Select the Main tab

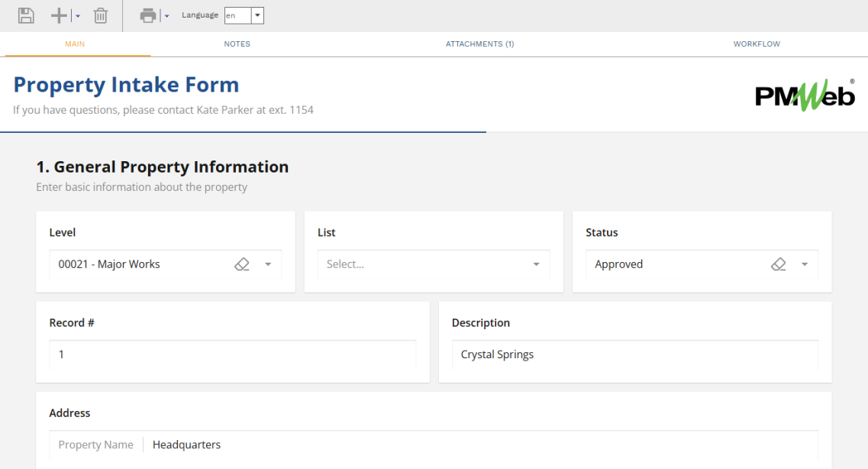click(75, 44)
